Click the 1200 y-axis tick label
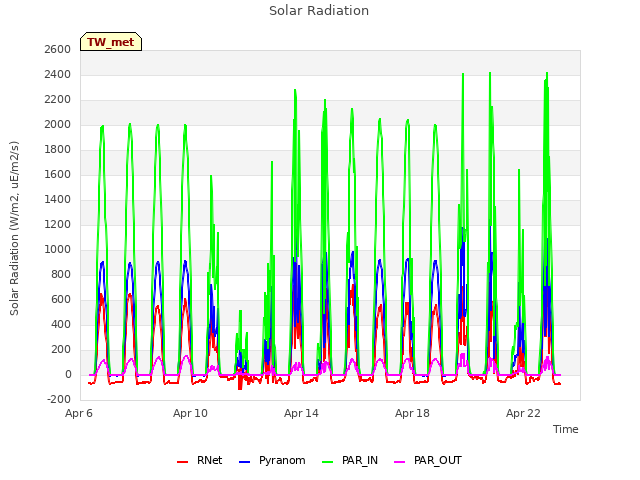The height and width of the screenshot is (480, 640). [58, 224]
